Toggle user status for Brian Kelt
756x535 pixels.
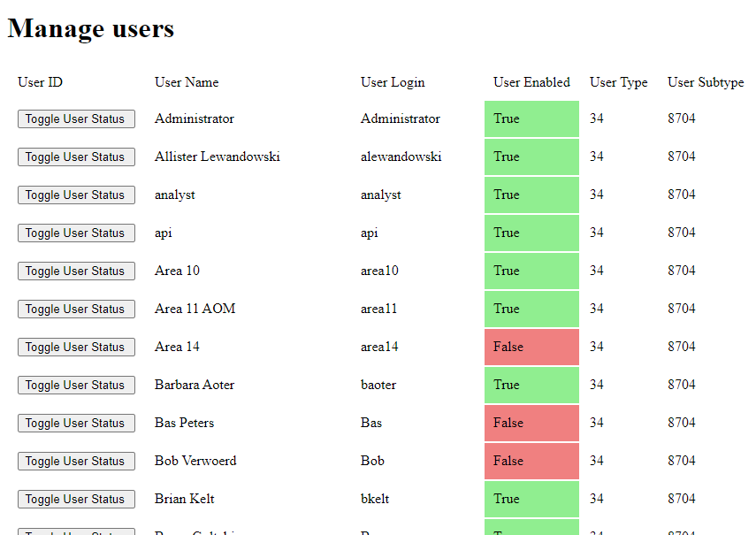76,499
